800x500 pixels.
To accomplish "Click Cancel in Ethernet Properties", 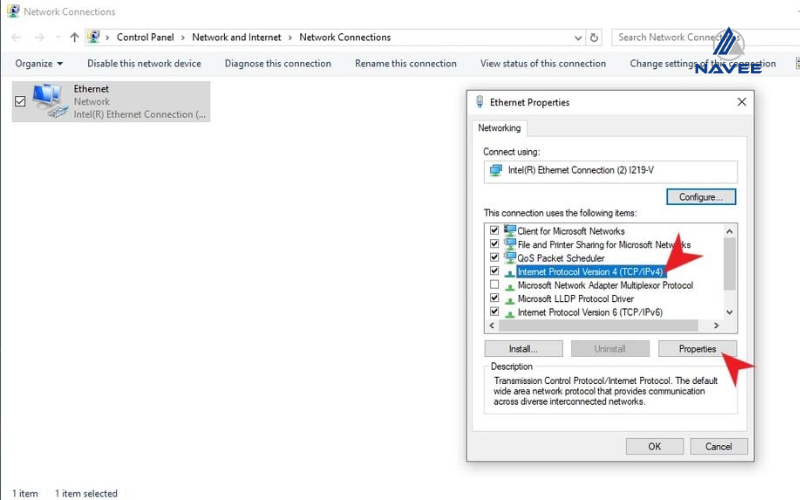I will click(x=718, y=446).
